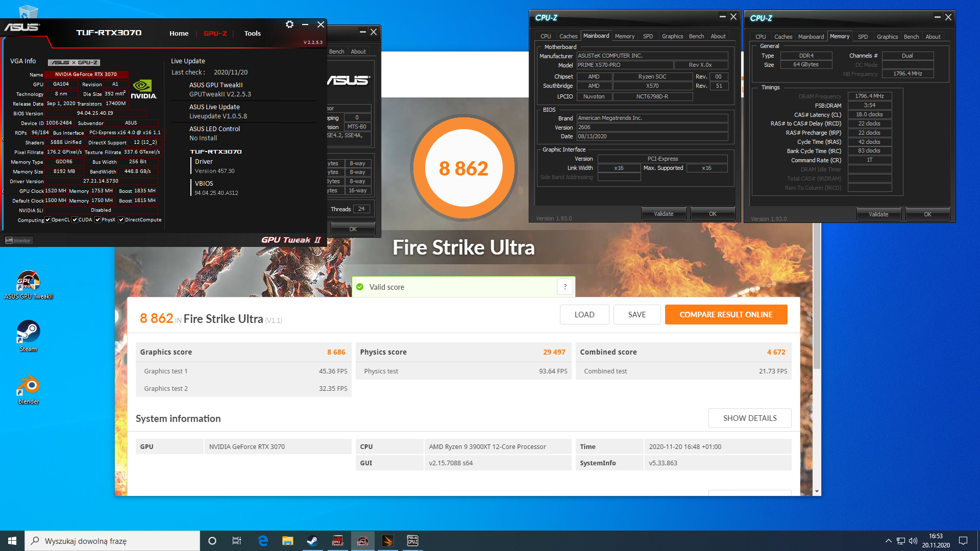
Task: Toggle the PhysX checkbox
Action: pyautogui.click(x=98, y=220)
